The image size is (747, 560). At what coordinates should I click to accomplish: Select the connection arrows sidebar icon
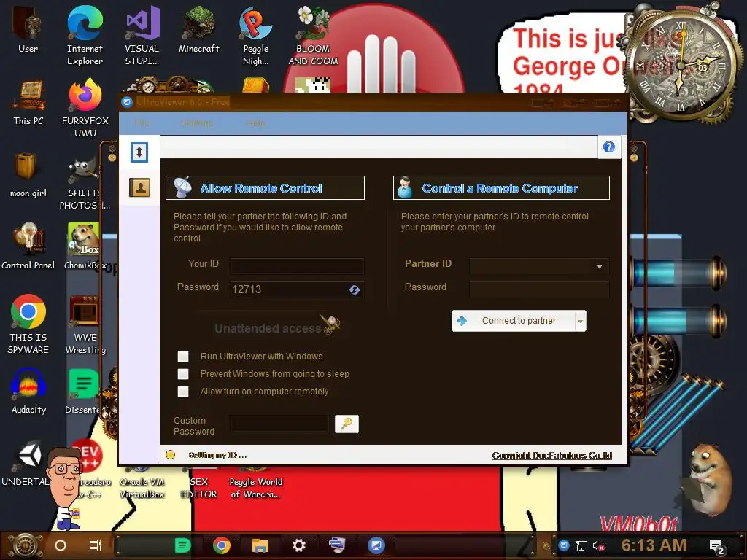tap(139, 152)
